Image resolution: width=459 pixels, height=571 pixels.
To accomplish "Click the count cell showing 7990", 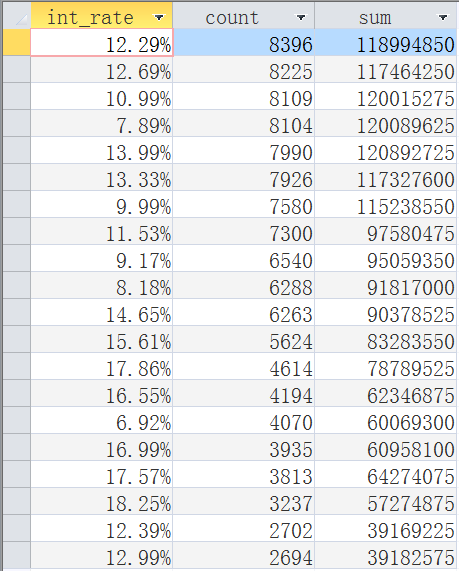I will click(244, 150).
